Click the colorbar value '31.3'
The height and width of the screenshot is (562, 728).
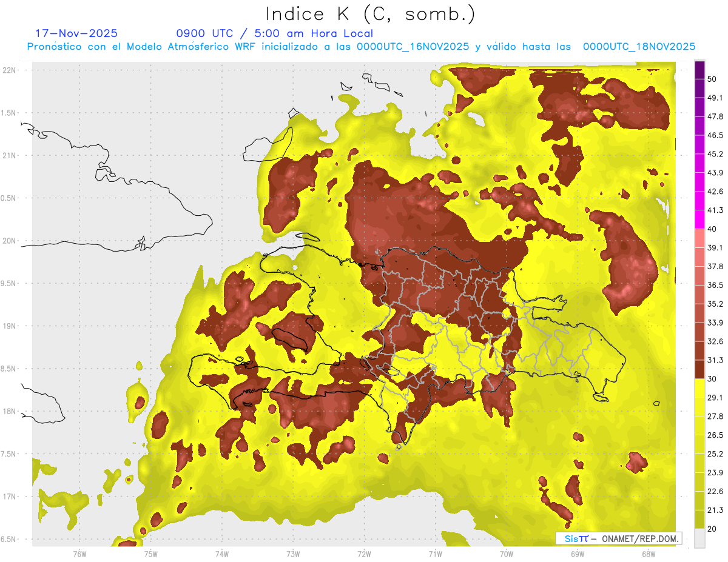(x=715, y=360)
